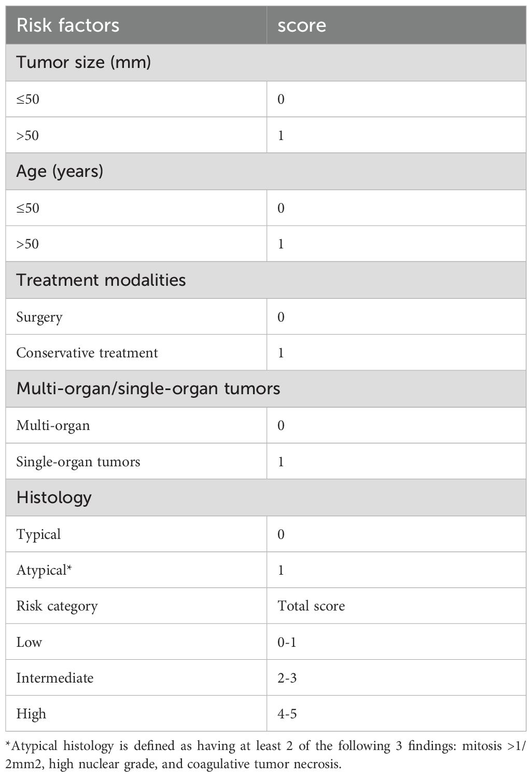The height and width of the screenshot is (777, 532).
Task: Select the "Single-organ tumors" cell
Action: coord(78,462)
